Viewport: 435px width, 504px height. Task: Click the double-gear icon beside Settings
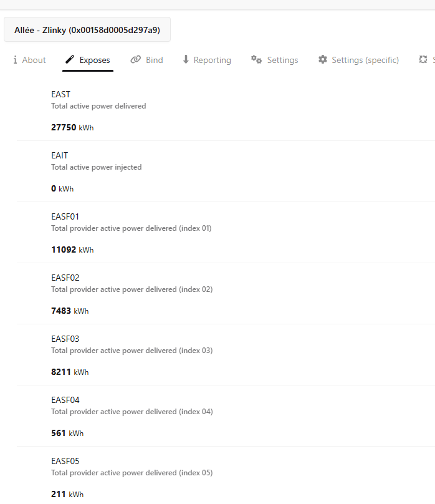[256, 60]
